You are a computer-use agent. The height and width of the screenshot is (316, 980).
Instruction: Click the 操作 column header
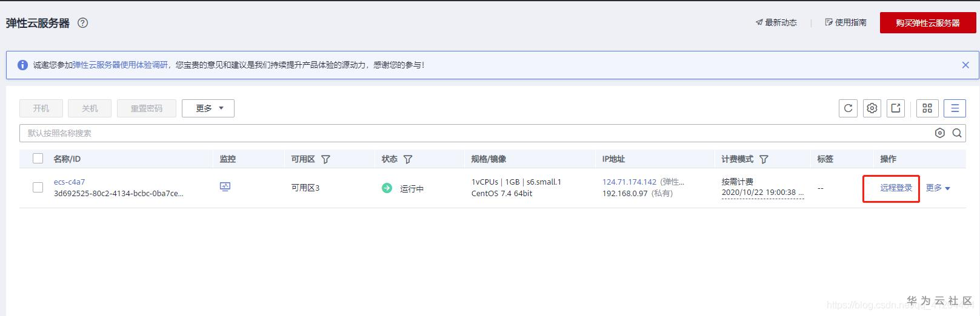click(888, 159)
